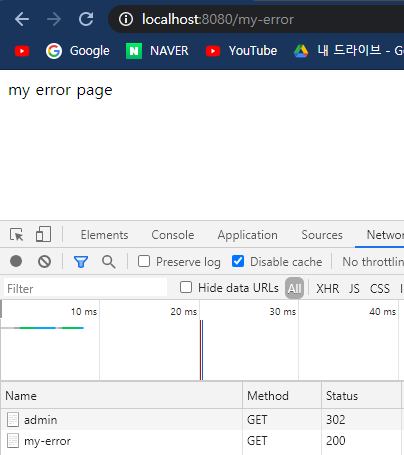Select the All request type filter
This screenshot has height=455, width=404.
point(294,288)
